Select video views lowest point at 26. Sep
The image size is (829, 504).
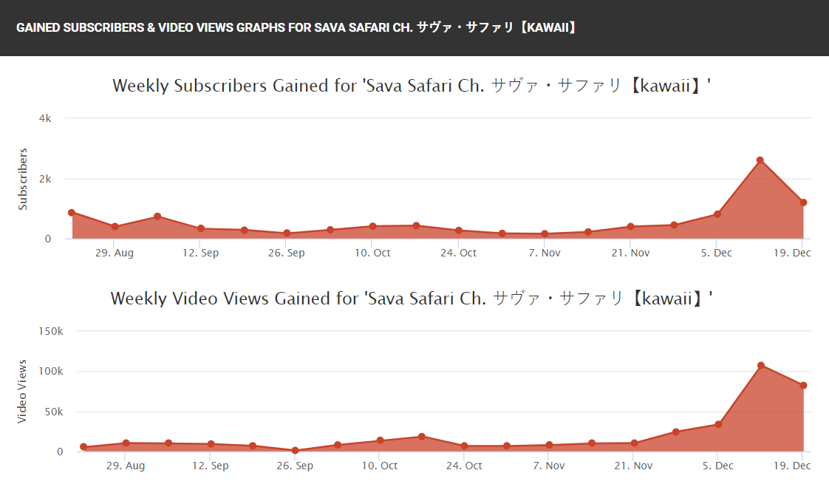click(x=295, y=451)
